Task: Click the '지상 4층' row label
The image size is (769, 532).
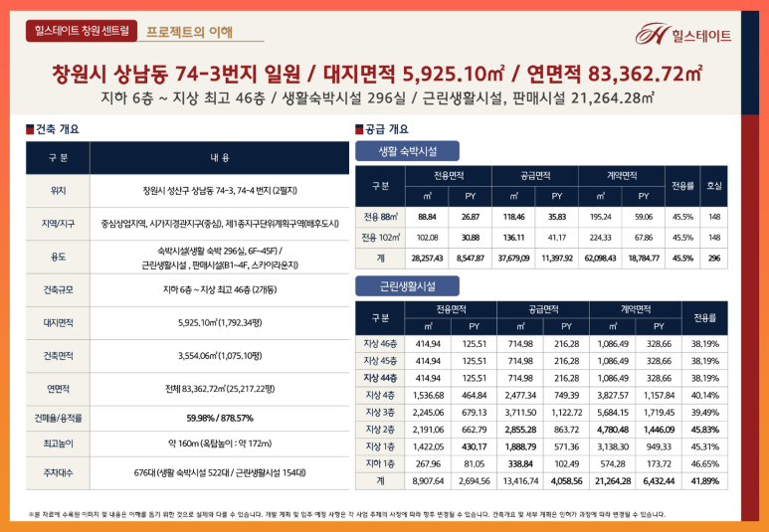Action: coord(380,395)
